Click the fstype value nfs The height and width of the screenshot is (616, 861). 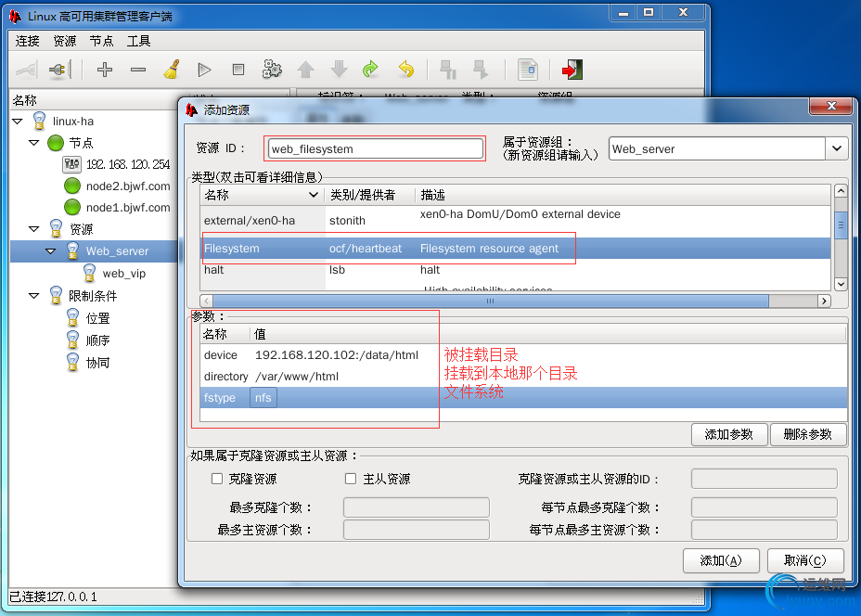(263, 397)
